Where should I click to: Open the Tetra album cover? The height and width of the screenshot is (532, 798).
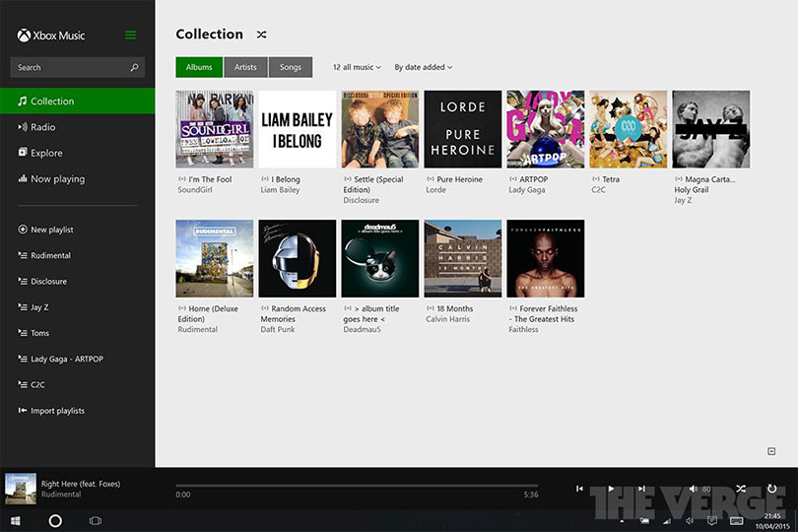point(629,129)
